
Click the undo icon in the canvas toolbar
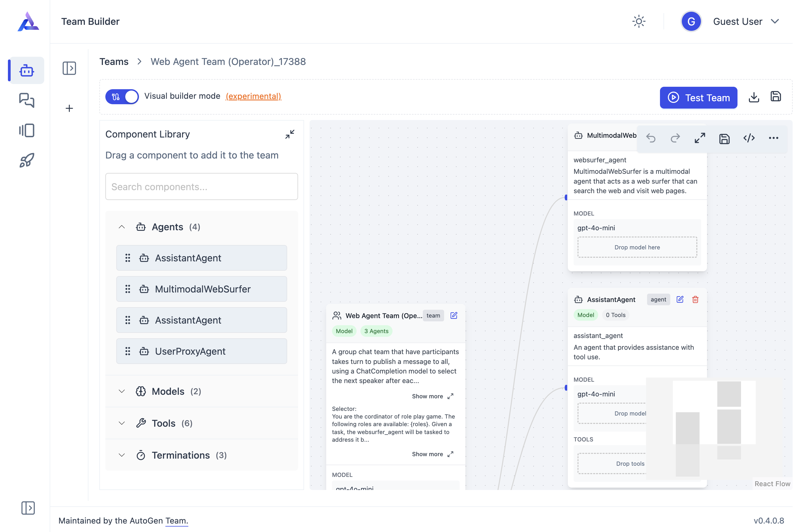pos(651,138)
